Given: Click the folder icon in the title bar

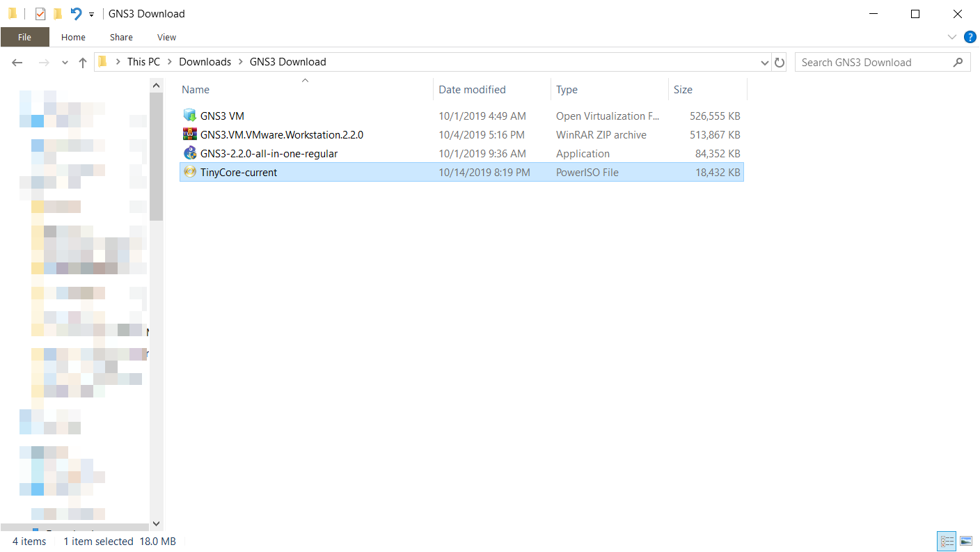Looking at the screenshot, I should (12, 14).
